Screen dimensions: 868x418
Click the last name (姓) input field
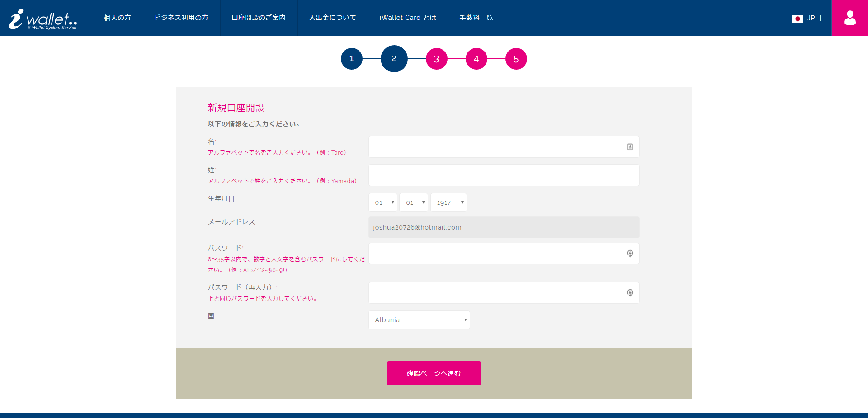pos(504,175)
